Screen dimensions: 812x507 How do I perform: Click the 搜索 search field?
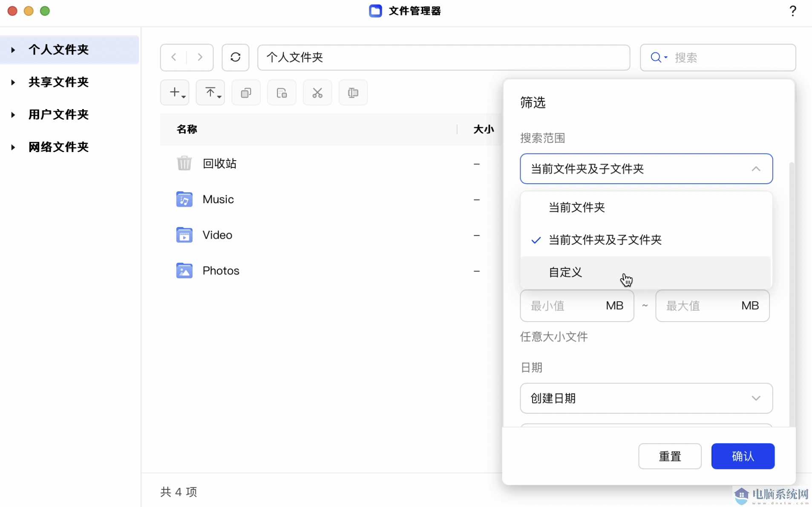tap(718, 58)
